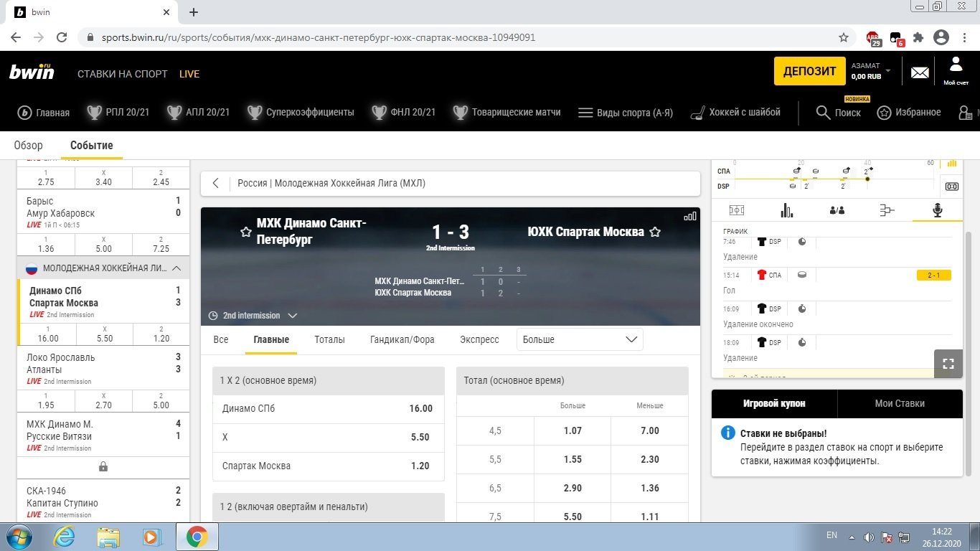
Task: Show head-to-head players icon tab
Action: pos(837,210)
